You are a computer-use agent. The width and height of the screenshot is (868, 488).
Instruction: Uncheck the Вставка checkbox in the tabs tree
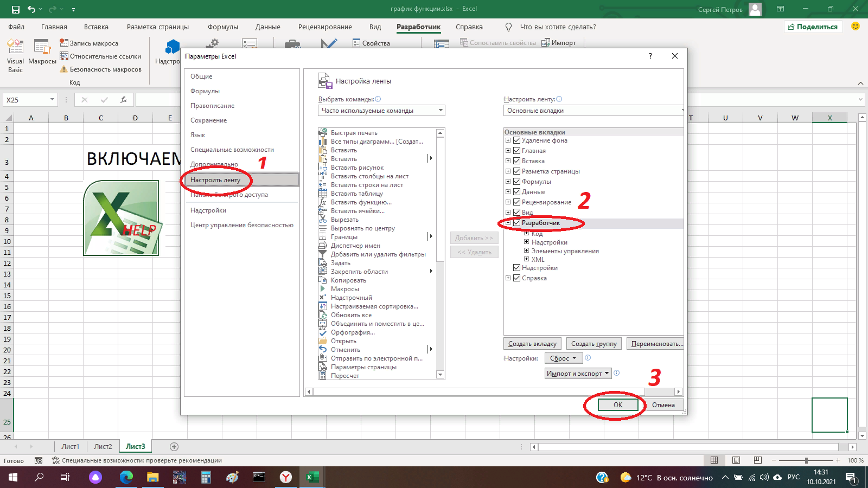tap(517, 161)
